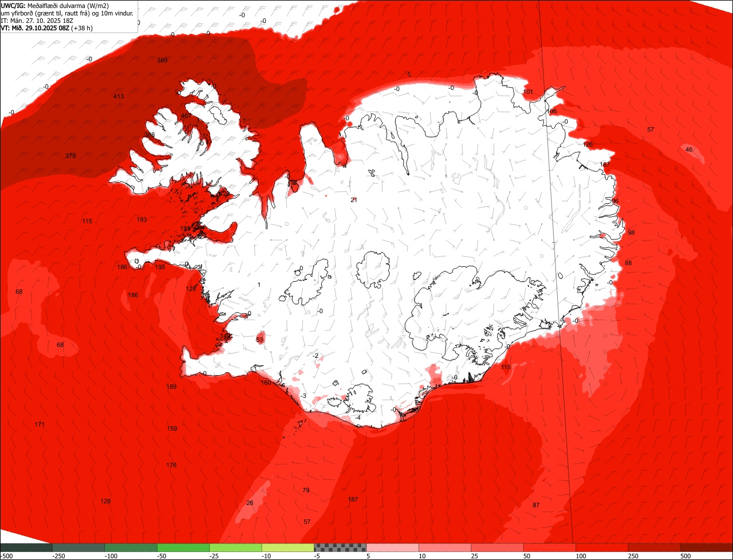Click the 88 flux value
Screen dimensions: 733x560
pyautogui.click(x=628, y=263)
